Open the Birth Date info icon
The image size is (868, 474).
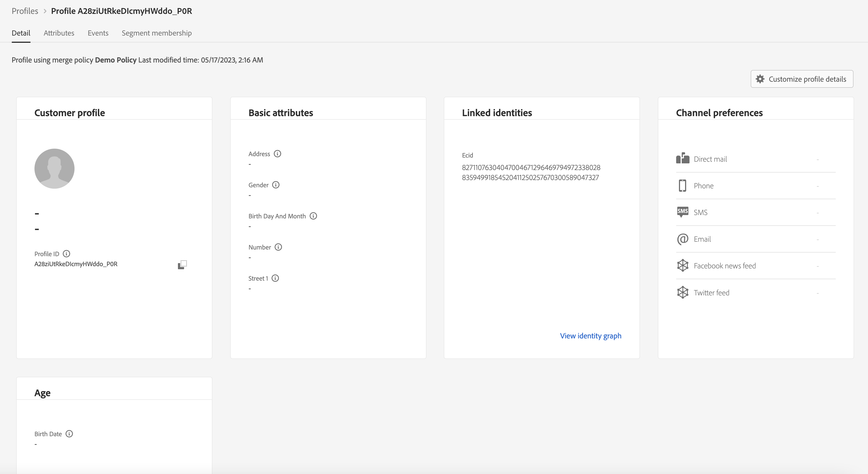[69, 434]
